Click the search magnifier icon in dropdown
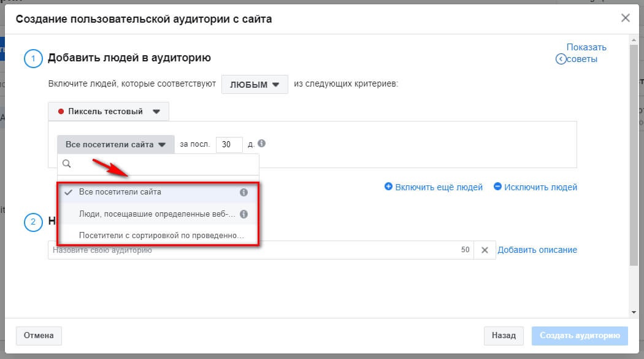This screenshot has height=359, width=644. [67, 164]
